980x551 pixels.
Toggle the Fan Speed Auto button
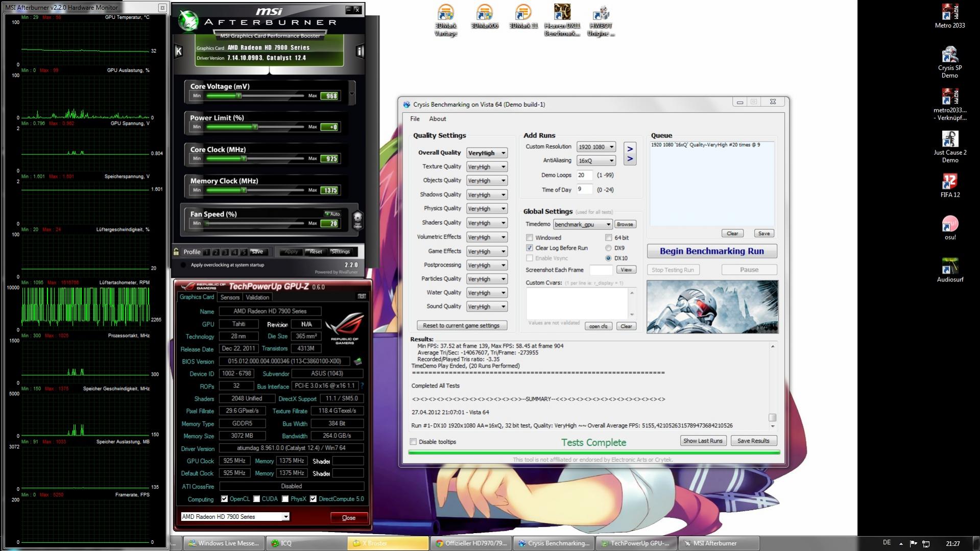pos(332,214)
